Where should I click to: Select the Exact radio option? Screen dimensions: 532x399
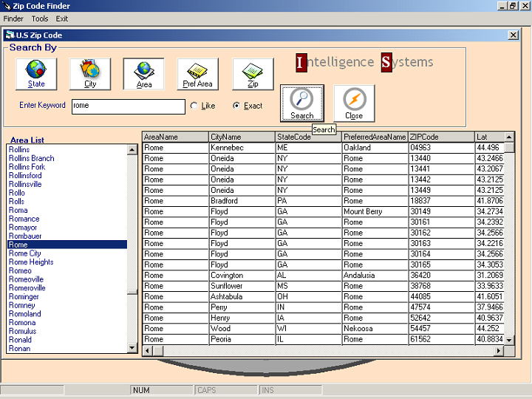(236, 106)
